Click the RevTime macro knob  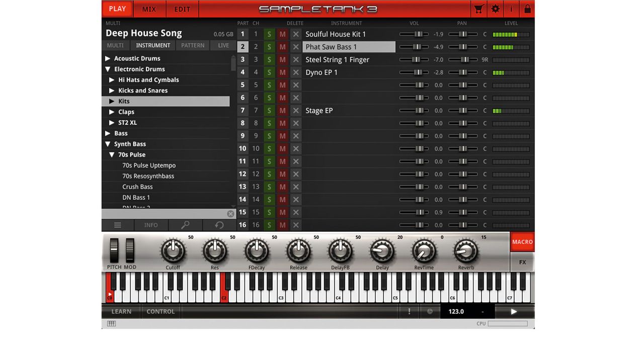(x=424, y=250)
